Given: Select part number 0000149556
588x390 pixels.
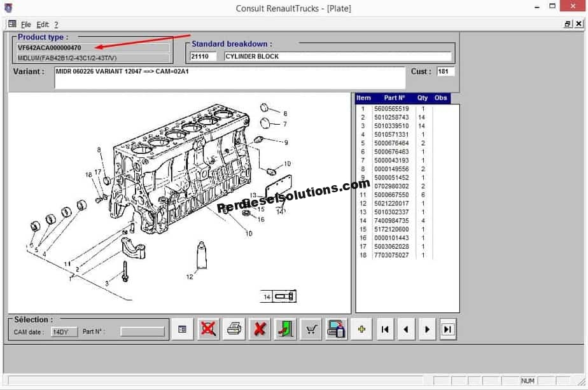Looking at the screenshot, I should pyautogui.click(x=391, y=169).
